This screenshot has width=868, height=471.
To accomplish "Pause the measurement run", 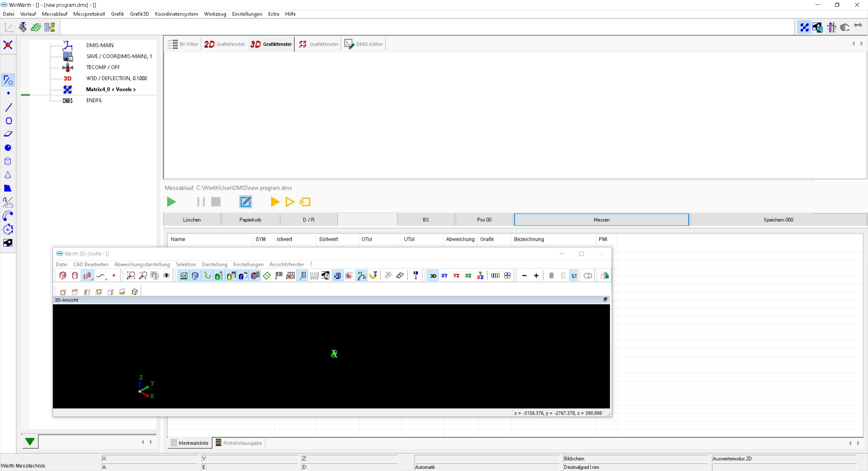I will [x=201, y=202].
